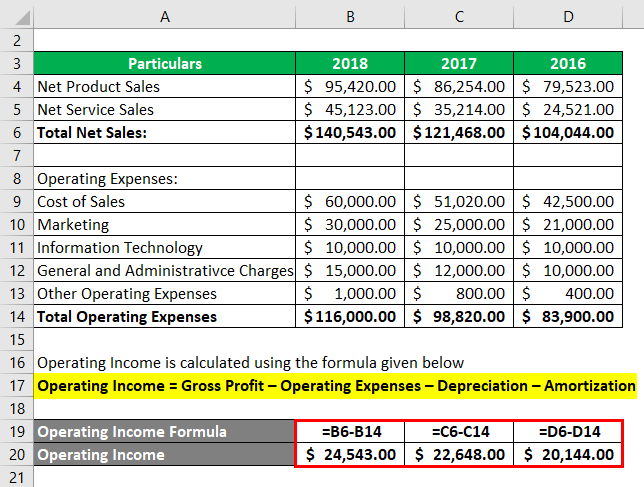Click the $25,000.00 cell
Image resolution: width=644 pixels, height=487 pixels.
coord(459,224)
